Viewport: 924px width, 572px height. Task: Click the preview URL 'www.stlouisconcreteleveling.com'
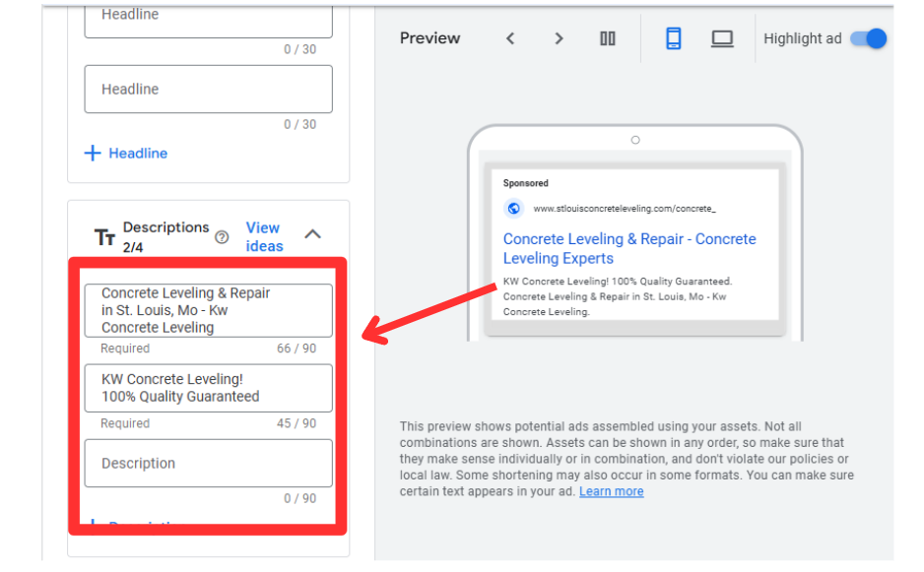(625, 209)
